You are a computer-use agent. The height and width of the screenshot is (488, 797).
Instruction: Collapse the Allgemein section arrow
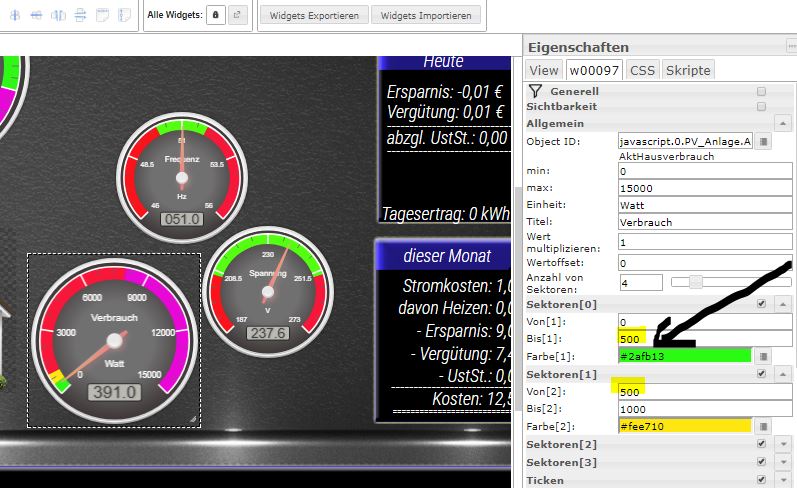point(783,123)
